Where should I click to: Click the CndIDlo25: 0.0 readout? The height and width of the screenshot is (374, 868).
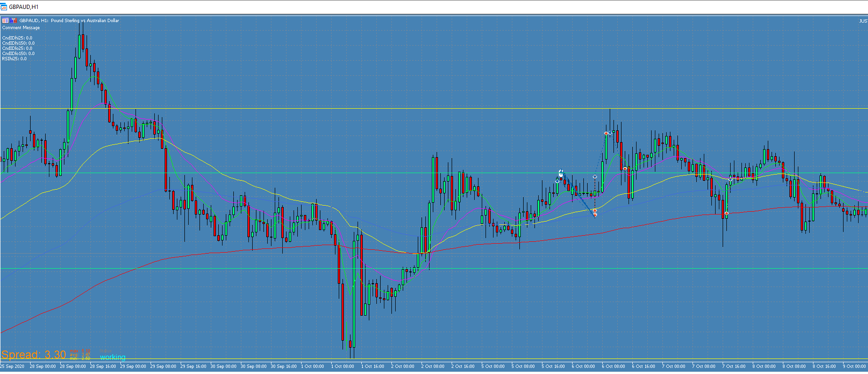click(17, 48)
